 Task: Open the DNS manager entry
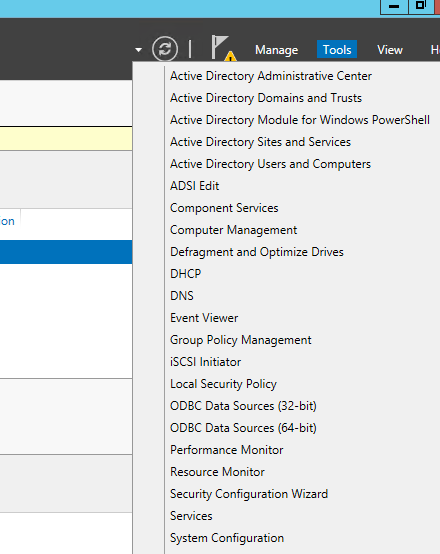tap(182, 296)
